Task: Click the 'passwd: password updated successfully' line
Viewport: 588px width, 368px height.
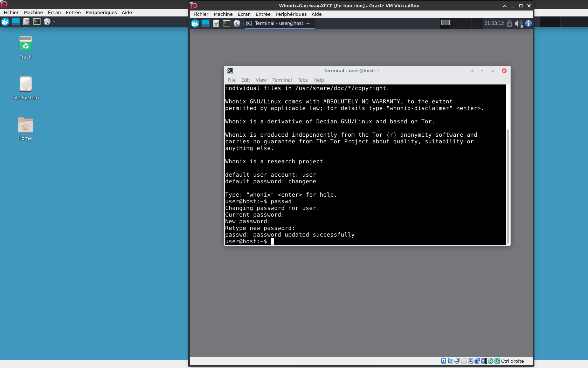Action: pyautogui.click(x=290, y=235)
